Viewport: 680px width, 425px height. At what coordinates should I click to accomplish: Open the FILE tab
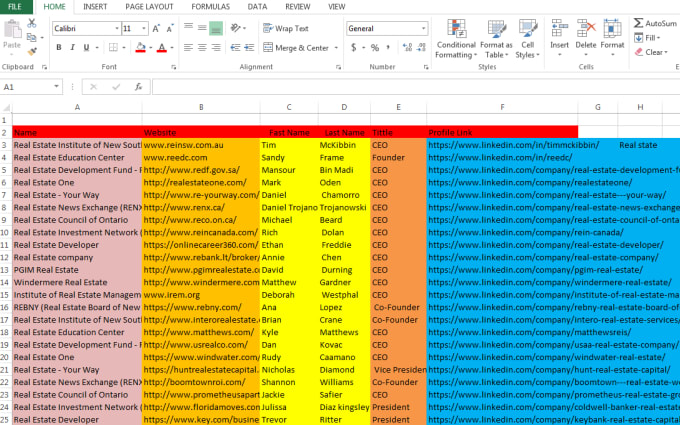tap(15, 7)
